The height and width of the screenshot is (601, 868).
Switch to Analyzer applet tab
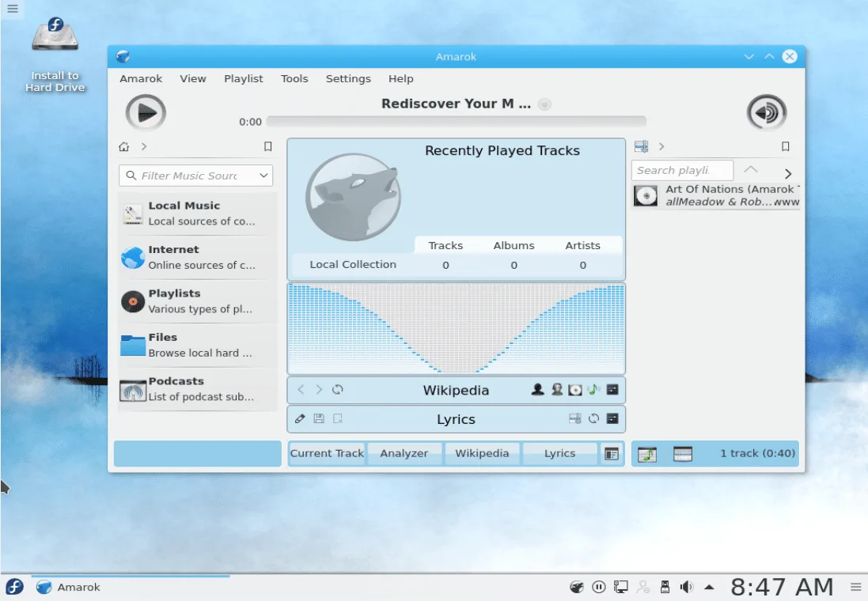[404, 453]
